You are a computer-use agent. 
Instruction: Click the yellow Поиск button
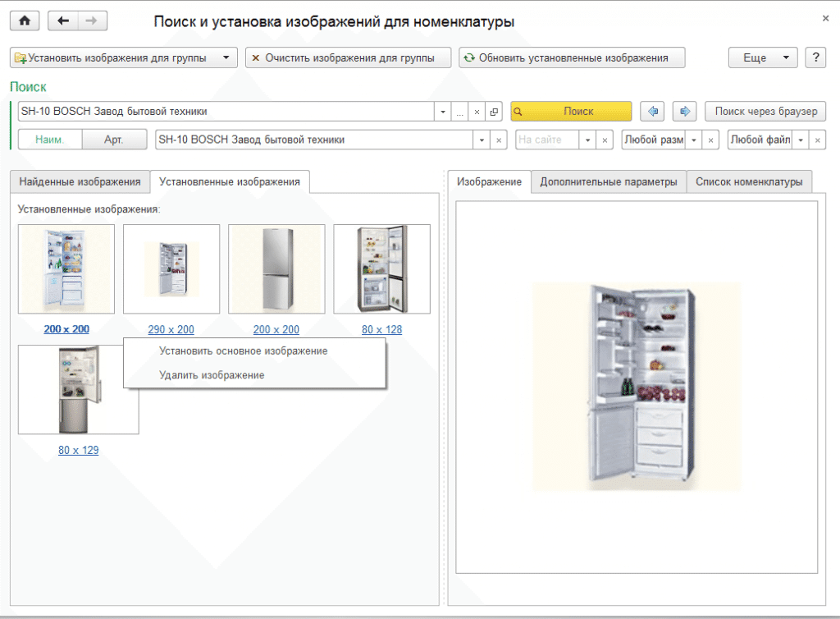tap(571, 112)
